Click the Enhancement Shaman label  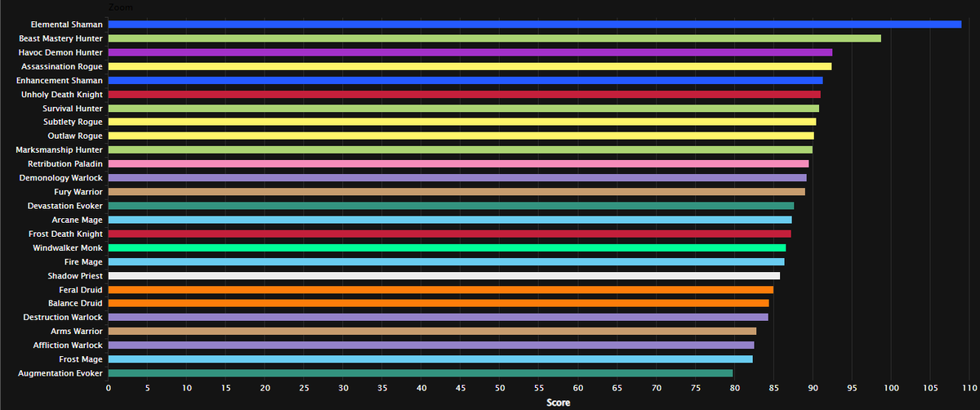(60, 80)
